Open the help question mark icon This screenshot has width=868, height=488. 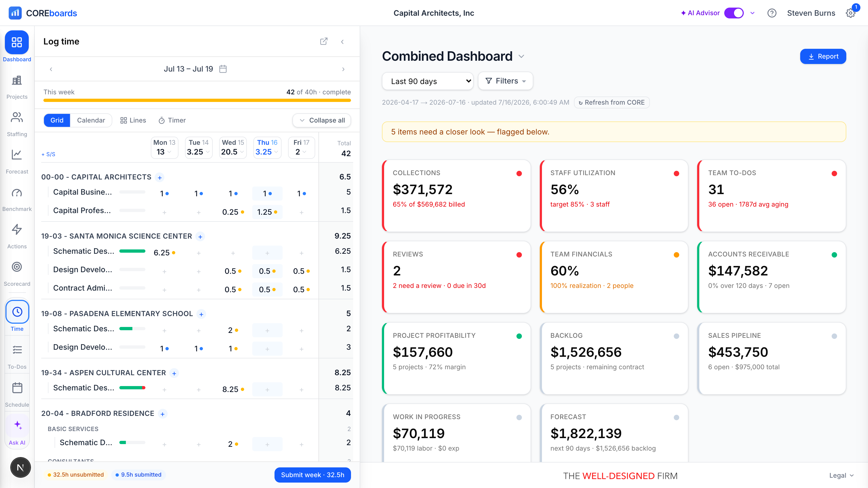click(772, 13)
